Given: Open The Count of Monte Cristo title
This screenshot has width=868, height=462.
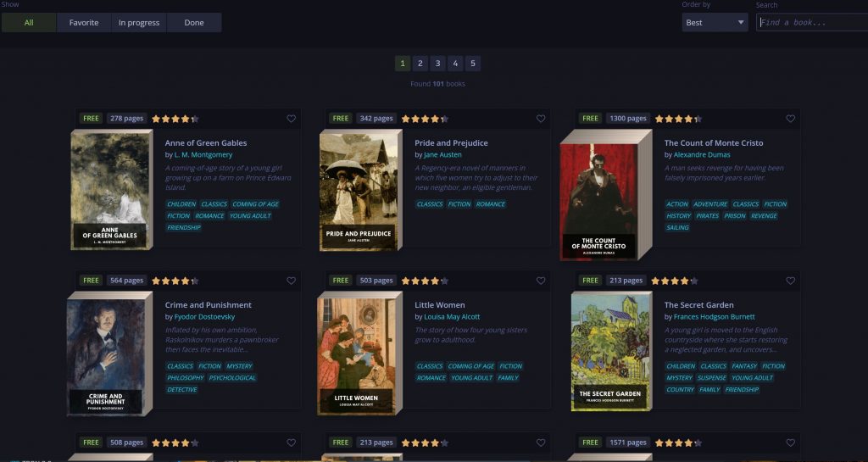Looking at the screenshot, I should pyautogui.click(x=714, y=142).
